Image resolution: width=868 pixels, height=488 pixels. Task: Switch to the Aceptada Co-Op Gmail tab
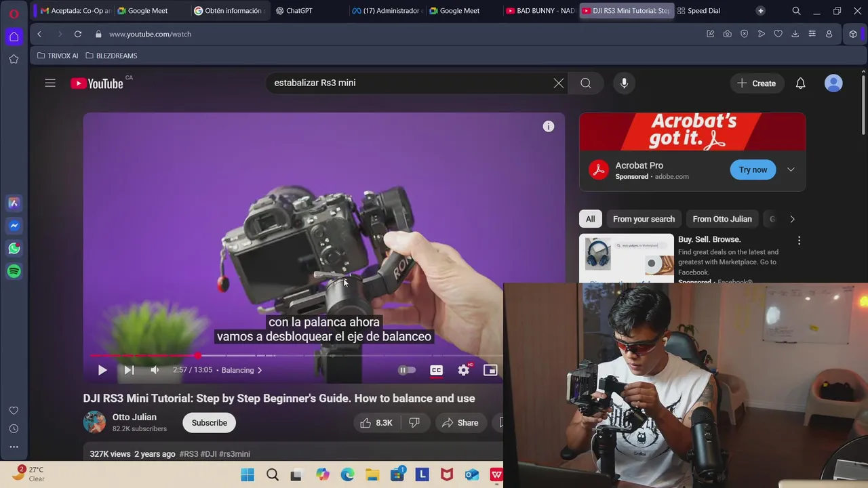pyautogui.click(x=76, y=11)
